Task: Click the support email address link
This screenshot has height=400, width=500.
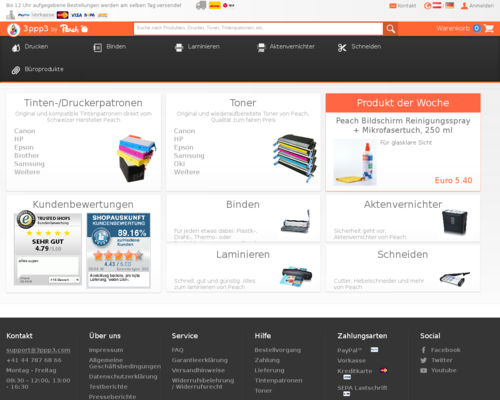Action: (x=38, y=350)
